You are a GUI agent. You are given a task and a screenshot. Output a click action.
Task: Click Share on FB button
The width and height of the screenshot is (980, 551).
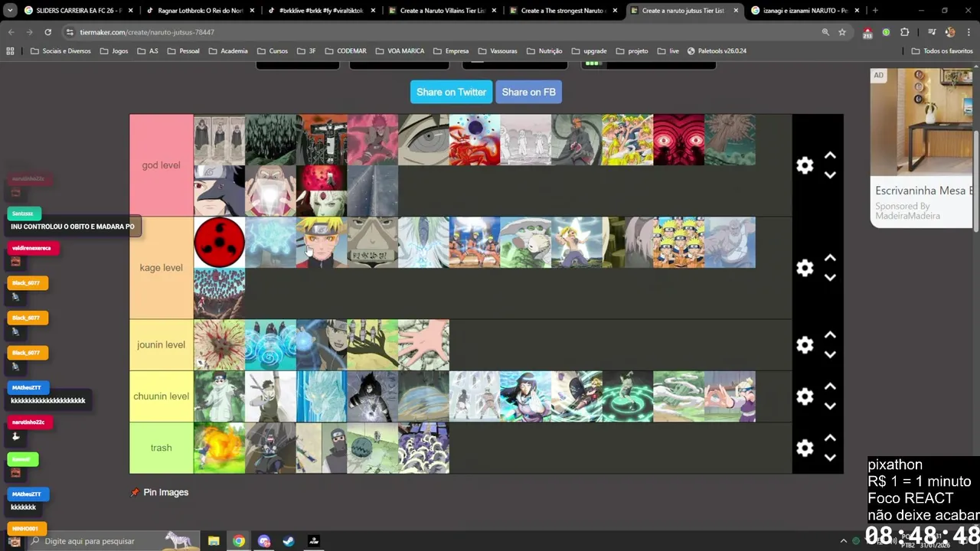528,92
